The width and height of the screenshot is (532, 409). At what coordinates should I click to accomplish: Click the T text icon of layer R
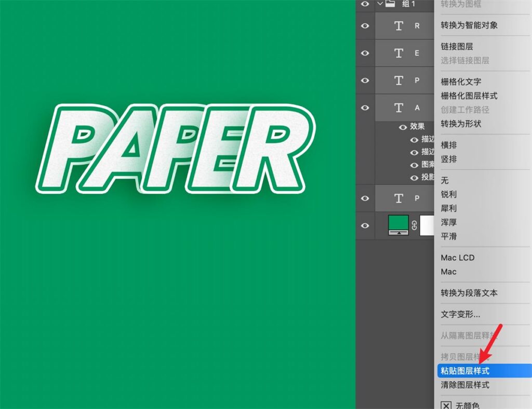398,26
